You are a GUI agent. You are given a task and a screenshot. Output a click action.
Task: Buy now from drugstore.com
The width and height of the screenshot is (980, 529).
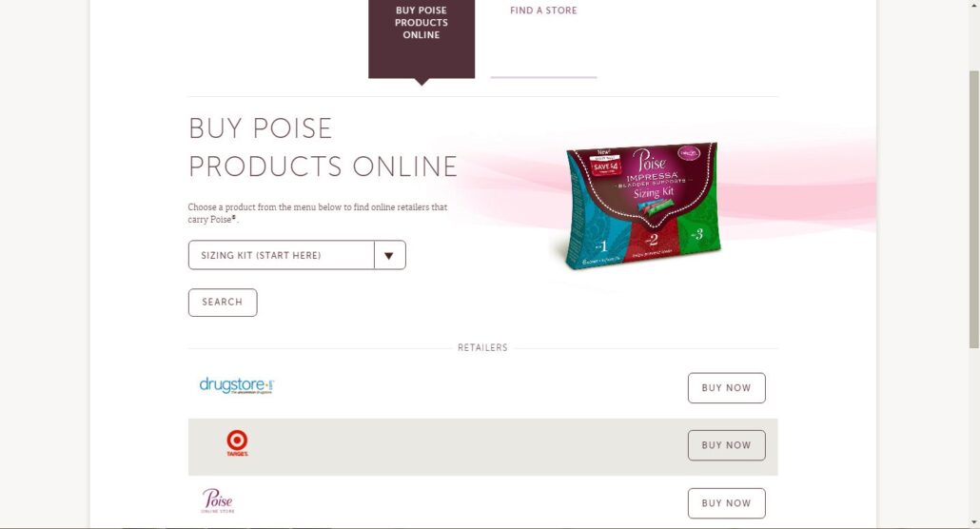click(x=726, y=387)
